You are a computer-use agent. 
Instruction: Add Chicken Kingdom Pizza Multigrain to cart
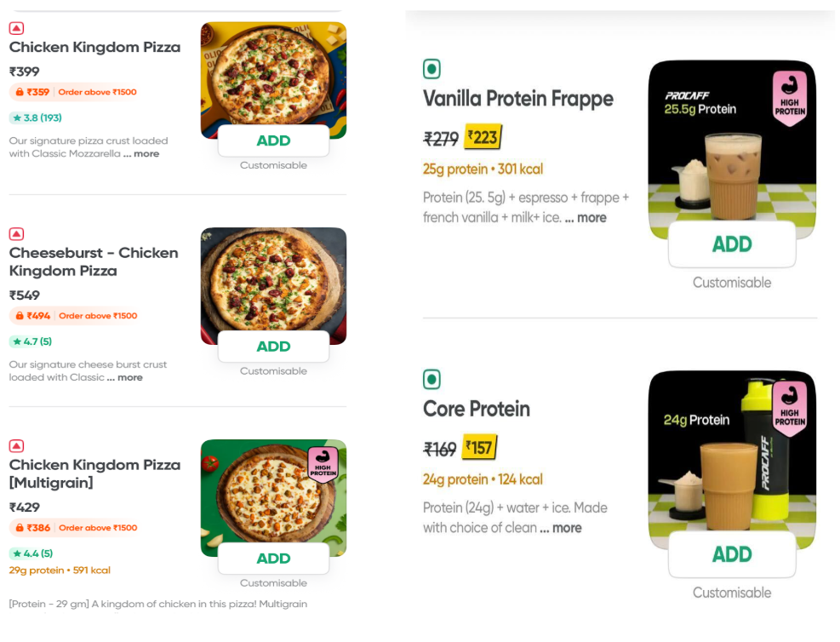[x=273, y=559]
